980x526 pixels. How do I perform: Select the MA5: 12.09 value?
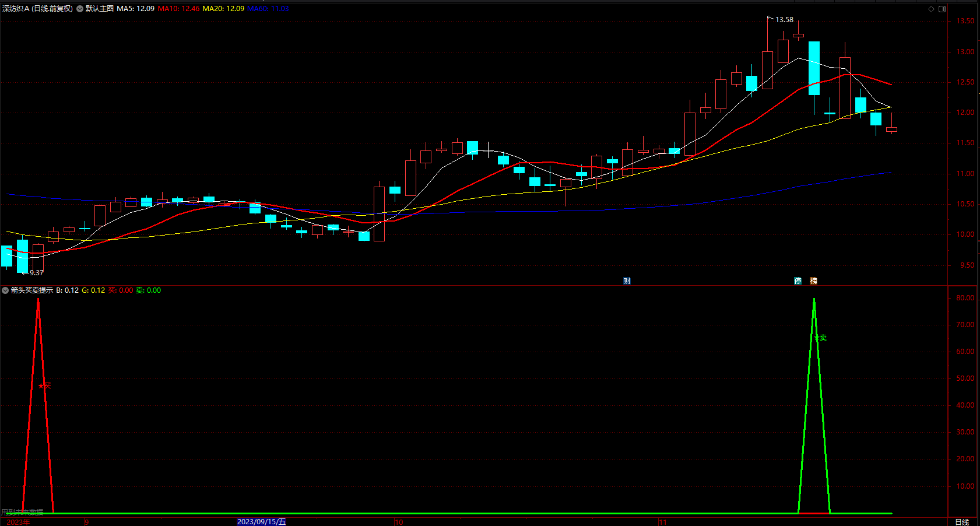(x=136, y=9)
